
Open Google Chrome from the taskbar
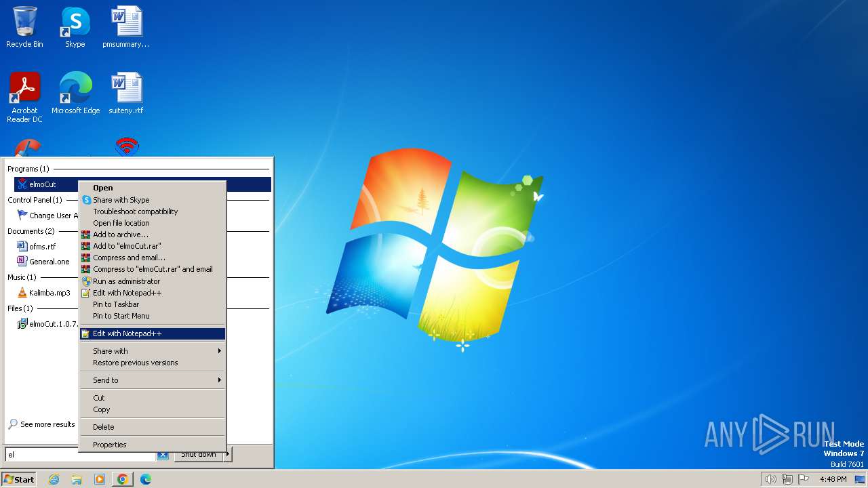(123, 479)
